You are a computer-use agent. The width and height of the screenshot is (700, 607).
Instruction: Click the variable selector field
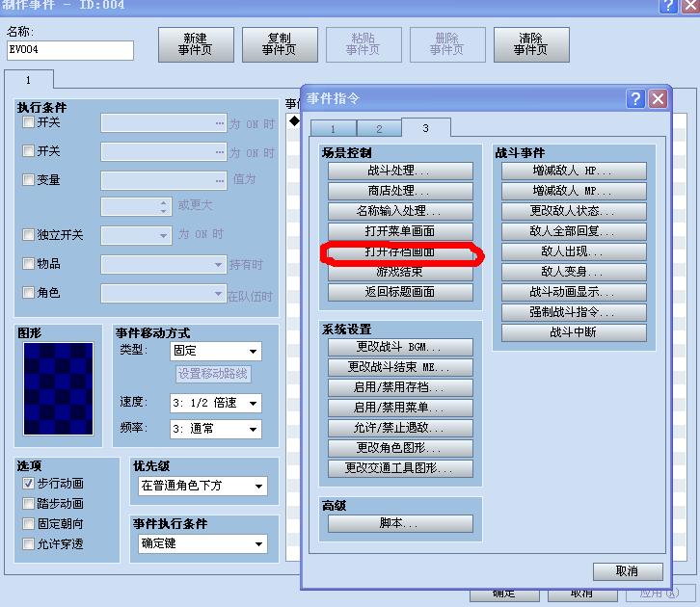coord(163,180)
